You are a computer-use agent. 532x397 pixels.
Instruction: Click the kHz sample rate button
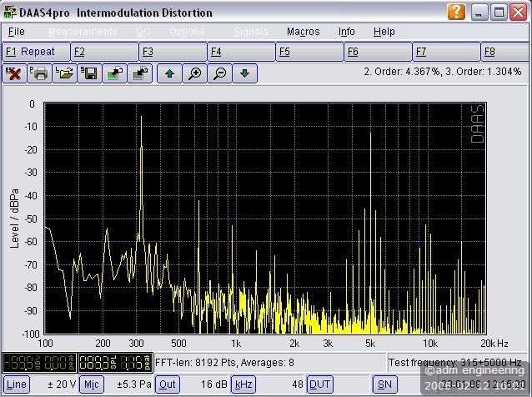tap(243, 384)
